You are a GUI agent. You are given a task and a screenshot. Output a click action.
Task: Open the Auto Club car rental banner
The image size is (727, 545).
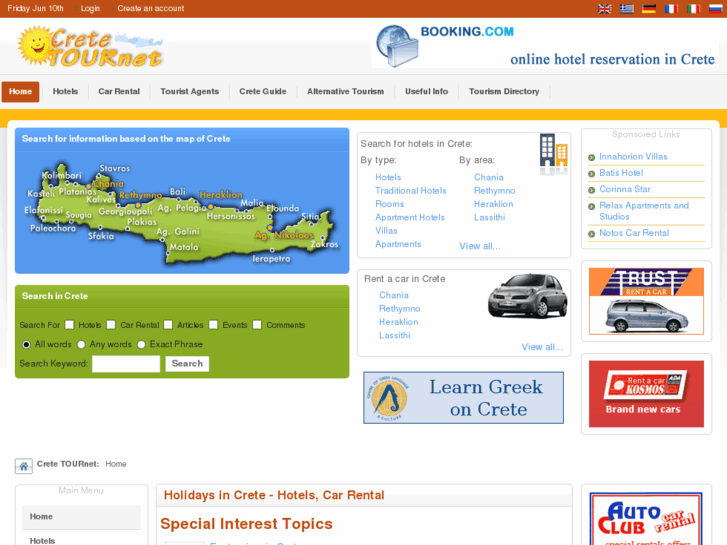[646, 519]
